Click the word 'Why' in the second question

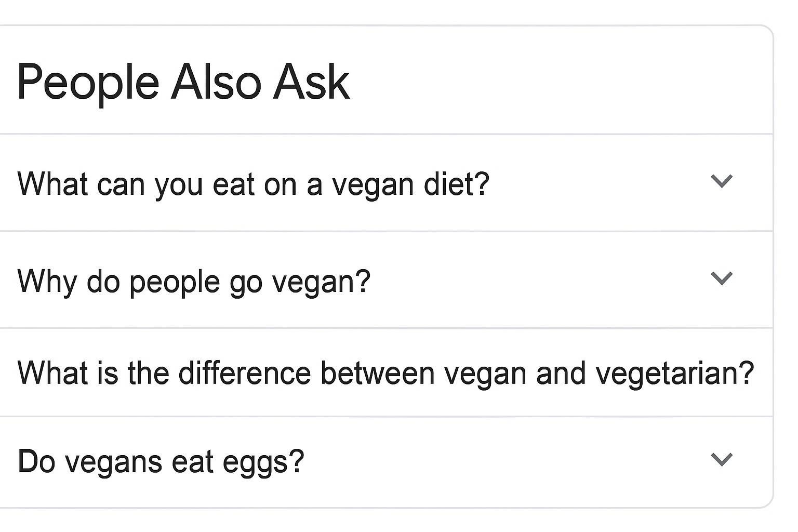[x=47, y=282]
